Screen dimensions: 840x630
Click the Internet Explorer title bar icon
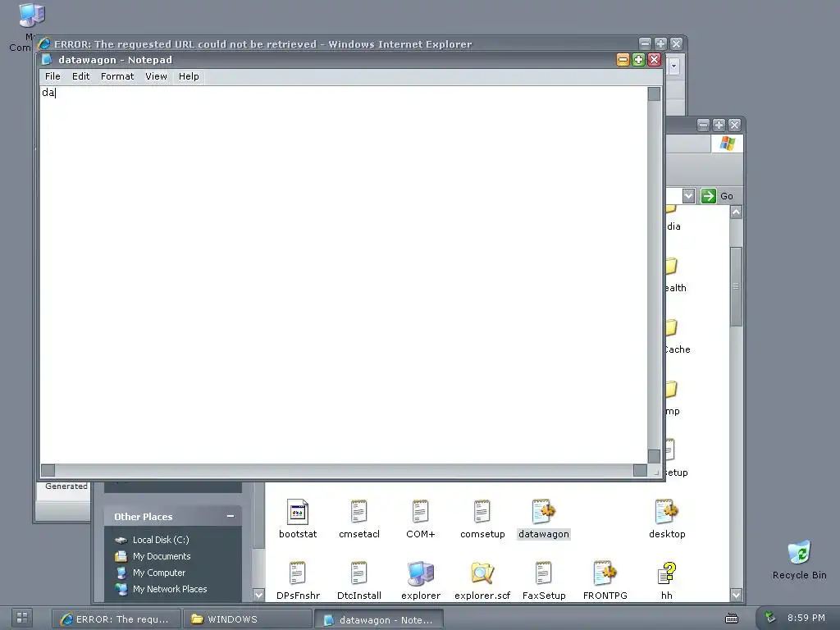(x=44, y=44)
